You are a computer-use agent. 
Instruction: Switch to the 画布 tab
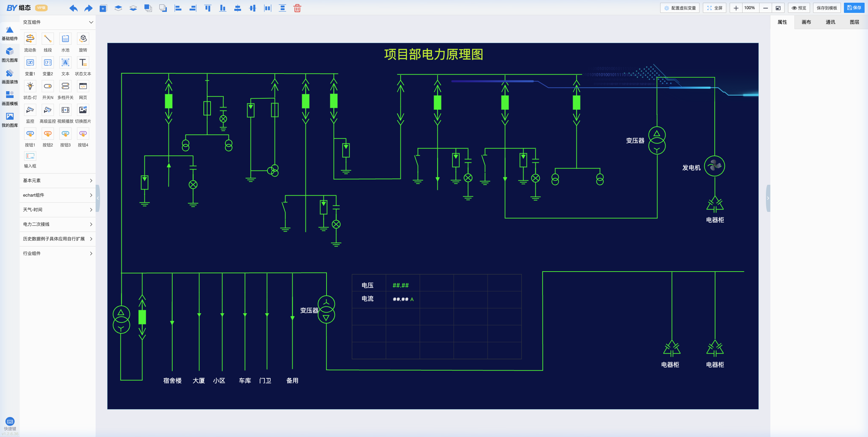[806, 22]
